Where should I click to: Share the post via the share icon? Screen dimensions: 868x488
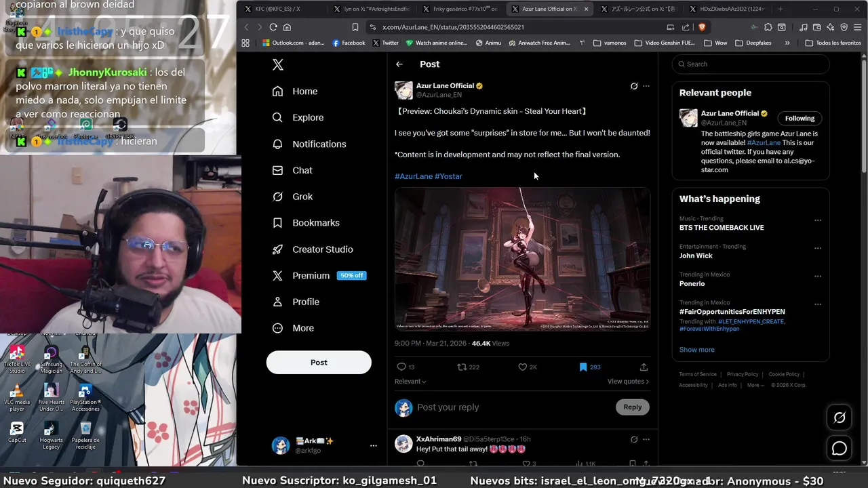point(644,367)
